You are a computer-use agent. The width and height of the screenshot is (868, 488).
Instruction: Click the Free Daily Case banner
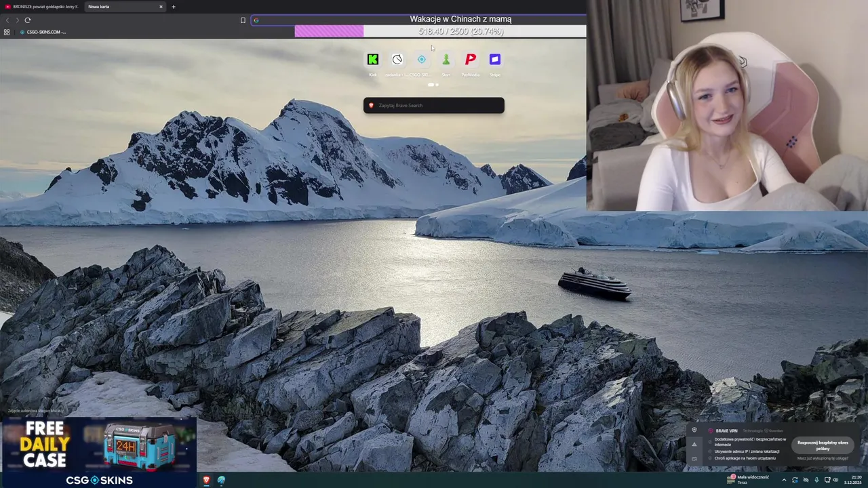pyautogui.click(x=99, y=452)
